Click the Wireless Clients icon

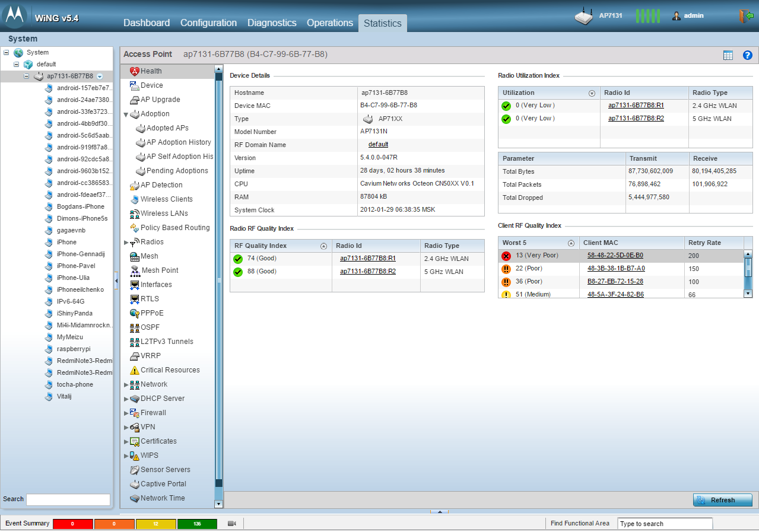point(135,199)
